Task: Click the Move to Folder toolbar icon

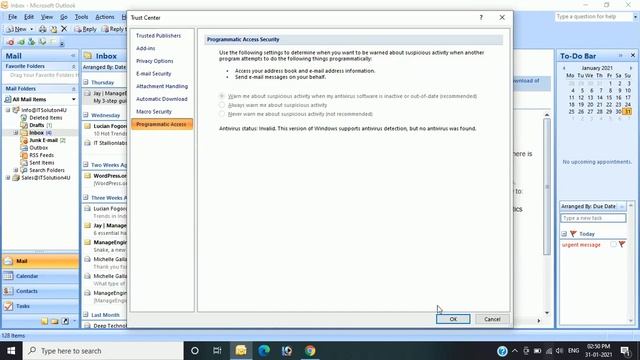Action: [x=53, y=29]
